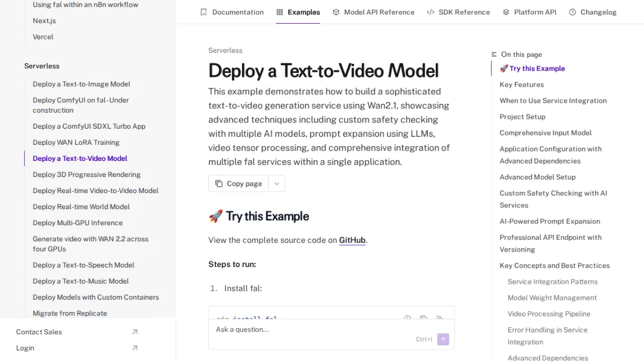The image size is (644, 362).
Task: Jump to Model Weight Management subsection
Action: (552, 298)
